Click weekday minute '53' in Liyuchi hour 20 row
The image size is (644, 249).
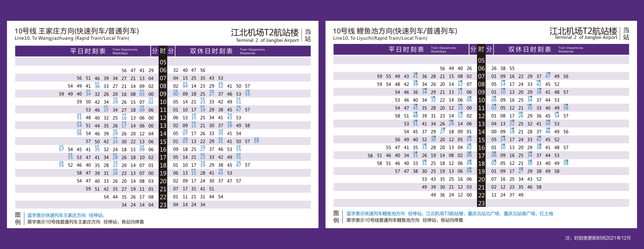[424, 179]
